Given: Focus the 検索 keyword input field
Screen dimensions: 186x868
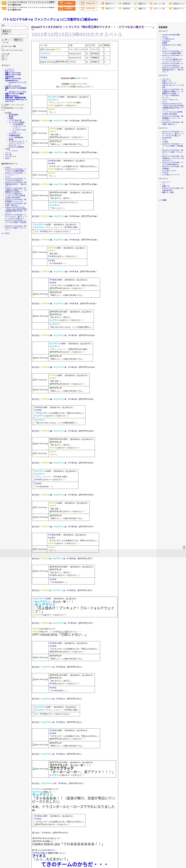Looking at the screenshot, I should 14,28.
